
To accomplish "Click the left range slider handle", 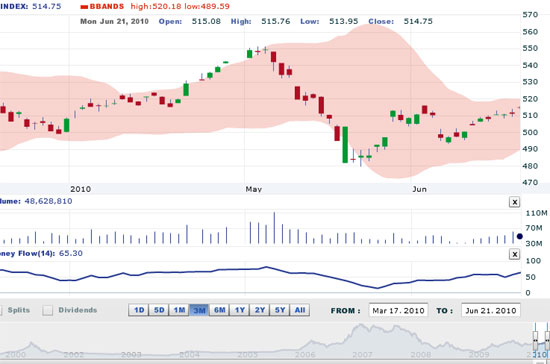I will (x=535, y=340).
